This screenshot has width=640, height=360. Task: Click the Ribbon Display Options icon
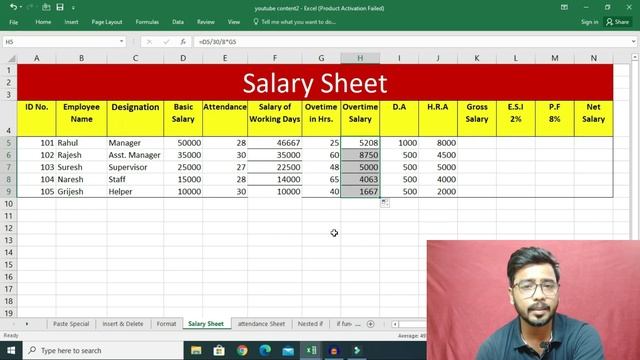click(x=564, y=7)
